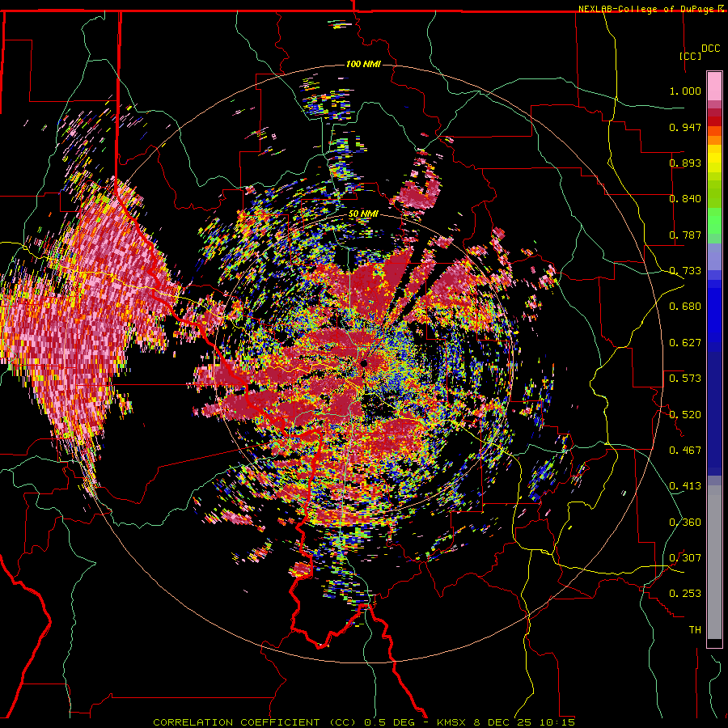Select the 0.467 legend value

pyautogui.click(x=685, y=451)
